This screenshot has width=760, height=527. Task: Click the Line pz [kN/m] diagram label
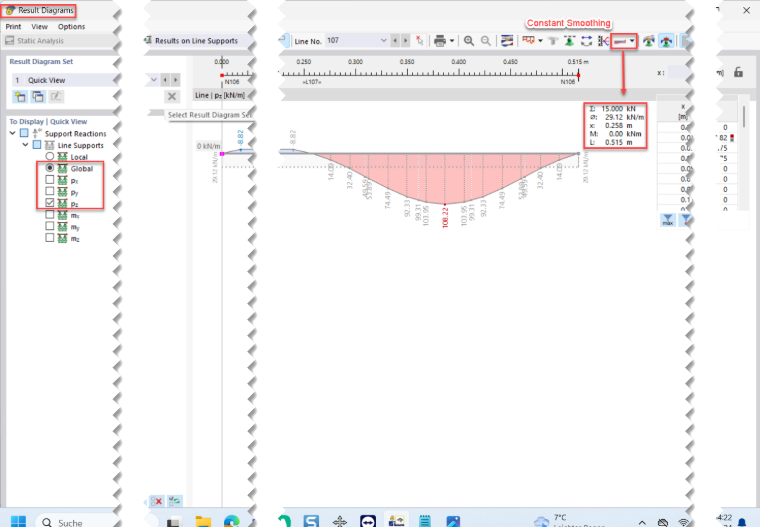pos(220,96)
